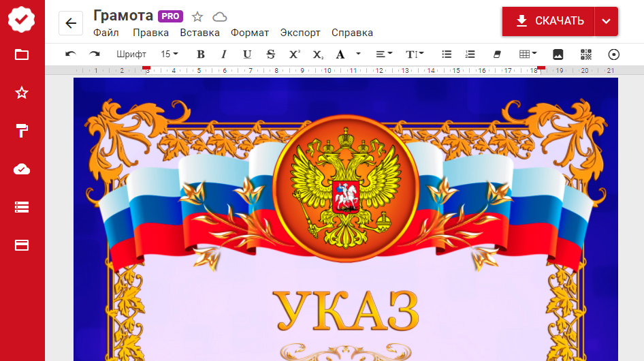Open text alignment dropdown
The width and height of the screenshot is (644, 361).
point(384,54)
